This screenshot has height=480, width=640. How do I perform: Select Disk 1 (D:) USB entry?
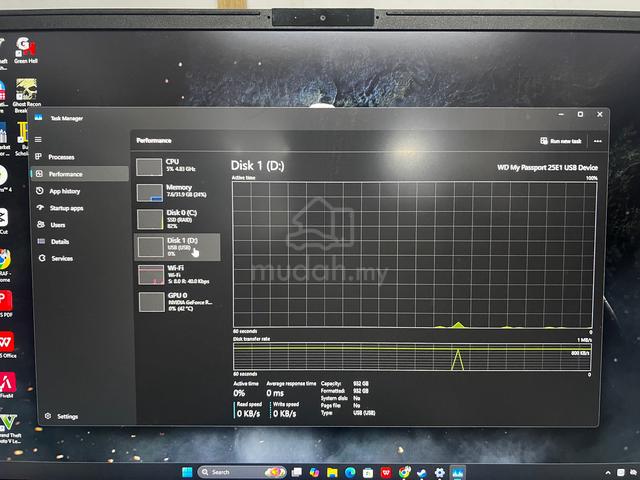click(177, 247)
